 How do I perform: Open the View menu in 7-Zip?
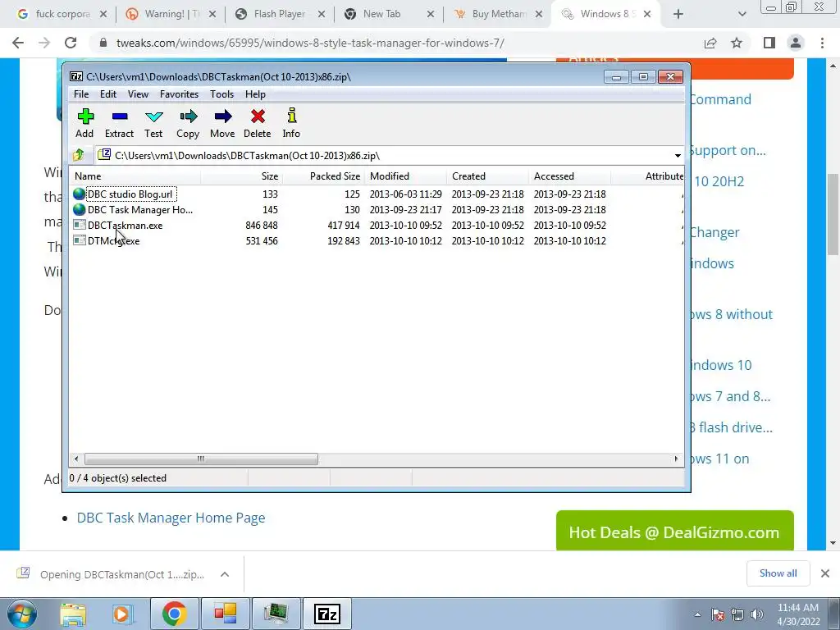pos(138,94)
